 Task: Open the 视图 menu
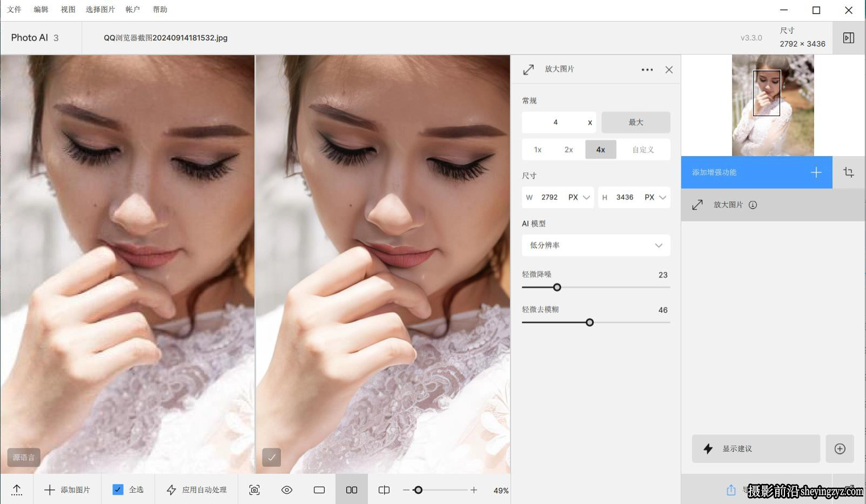coord(68,9)
